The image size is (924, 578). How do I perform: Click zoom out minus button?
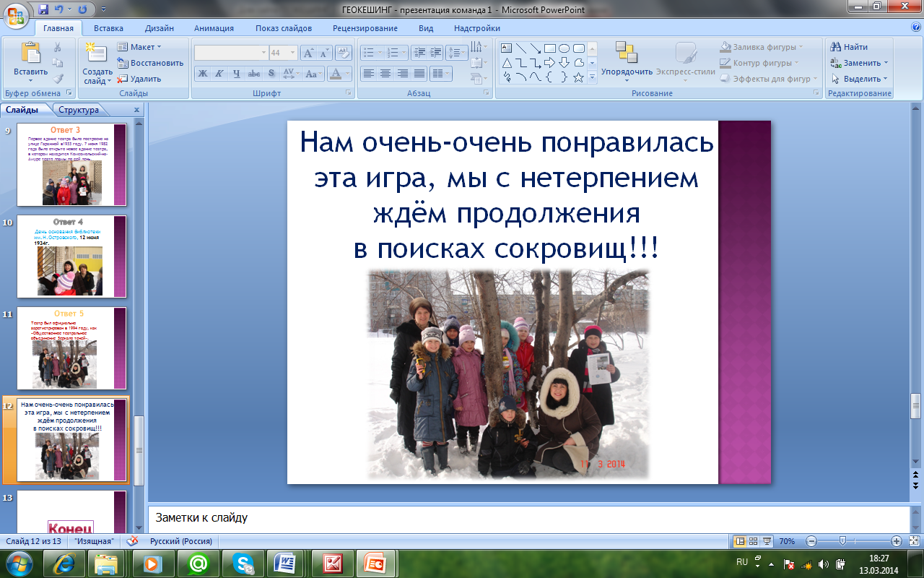tap(811, 540)
